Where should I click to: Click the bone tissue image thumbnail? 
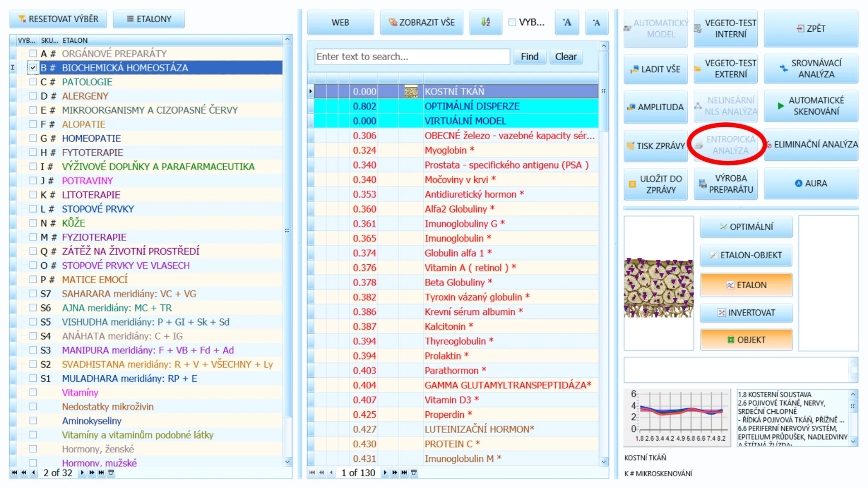coord(659,288)
